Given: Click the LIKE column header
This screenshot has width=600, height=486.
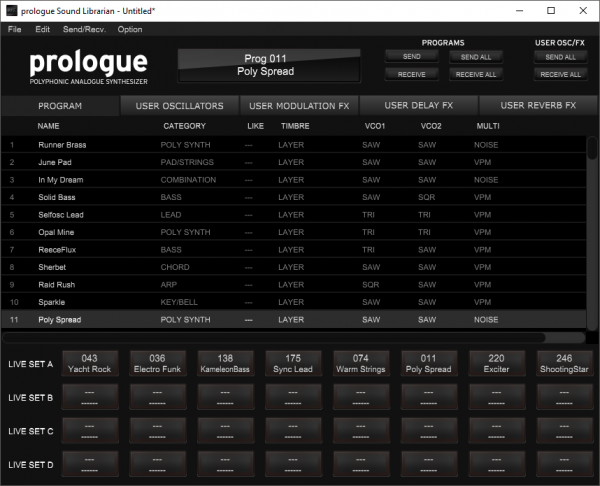Looking at the screenshot, I should pos(255,126).
